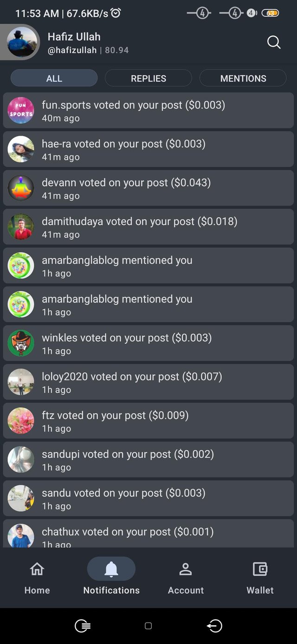Open fun.sports vote notification

point(148,111)
